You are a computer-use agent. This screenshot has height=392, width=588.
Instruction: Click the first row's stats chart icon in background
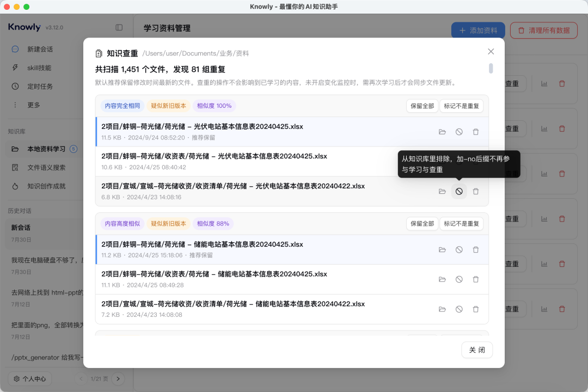click(x=544, y=84)
